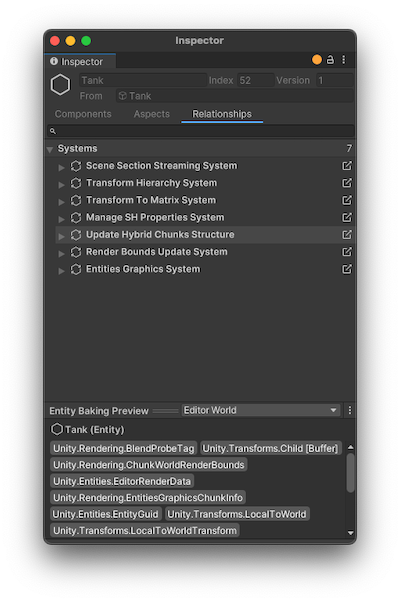The image size is (400, 602).
Task: Open Entity Baking Preview options menu
Action: coord(349,410)
